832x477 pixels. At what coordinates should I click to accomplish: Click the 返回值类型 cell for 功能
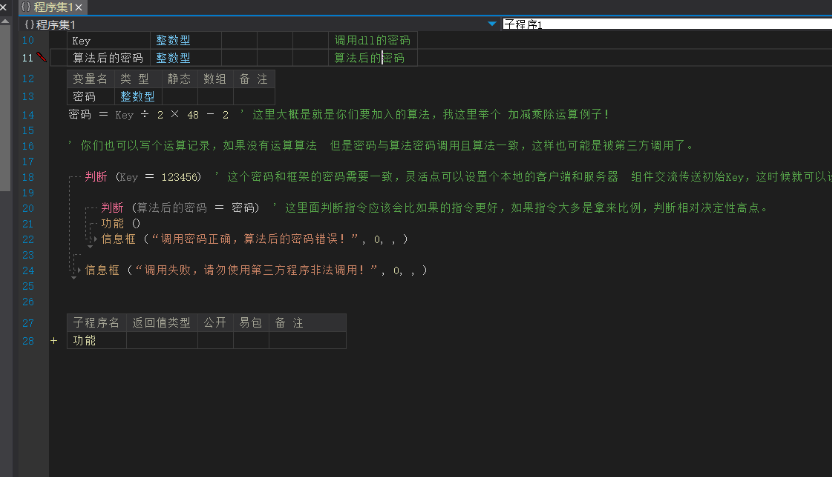click(160, 341)
